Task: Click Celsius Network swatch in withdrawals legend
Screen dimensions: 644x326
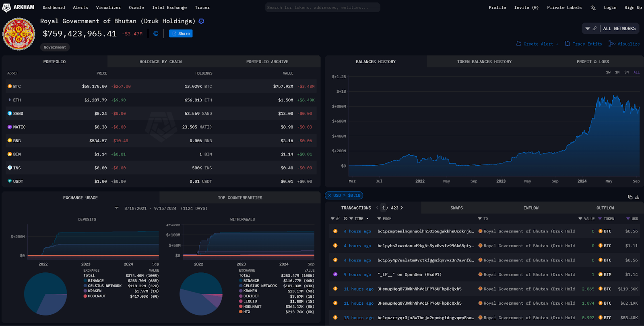Action: pyautogui.click(x=241, y=286)
